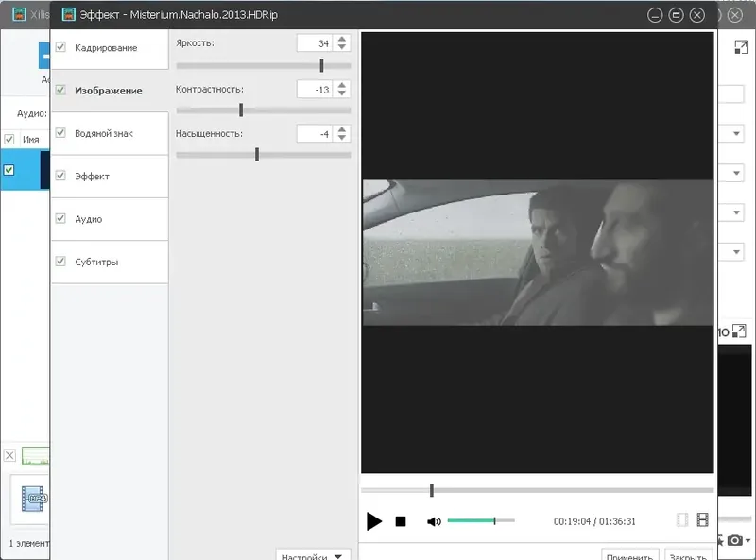This screenshot has width=756, height=560.
Task: Increase the Яркость value with up arrow
Action: point(342,39)
